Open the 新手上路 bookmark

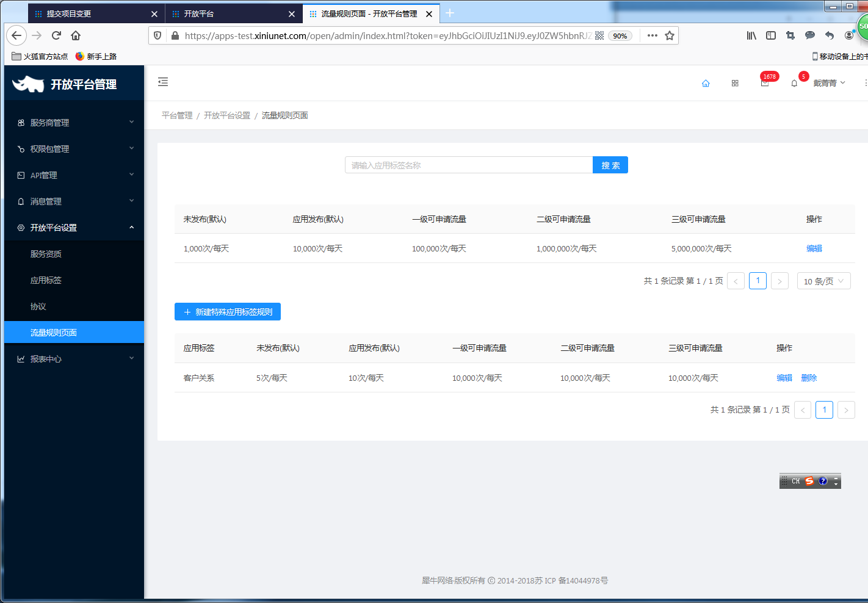point(96,56)
